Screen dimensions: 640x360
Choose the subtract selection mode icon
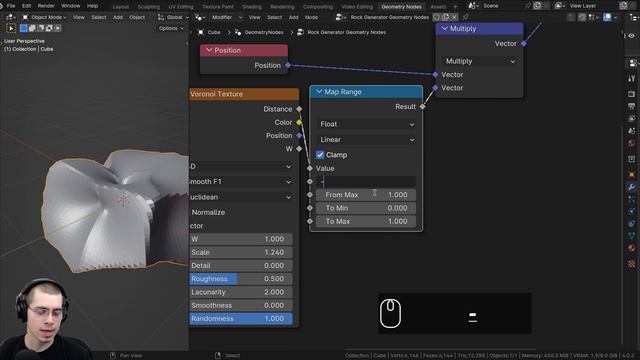(41, 28)
